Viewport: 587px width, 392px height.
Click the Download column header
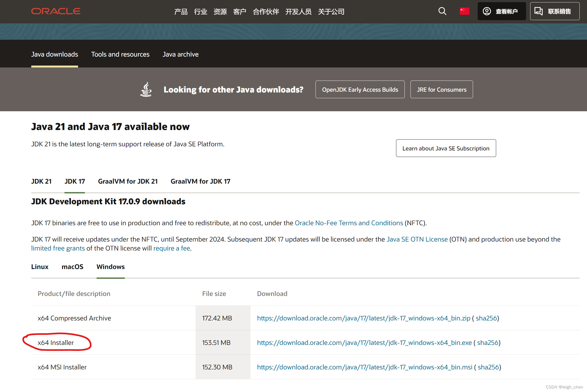point(272,294)
